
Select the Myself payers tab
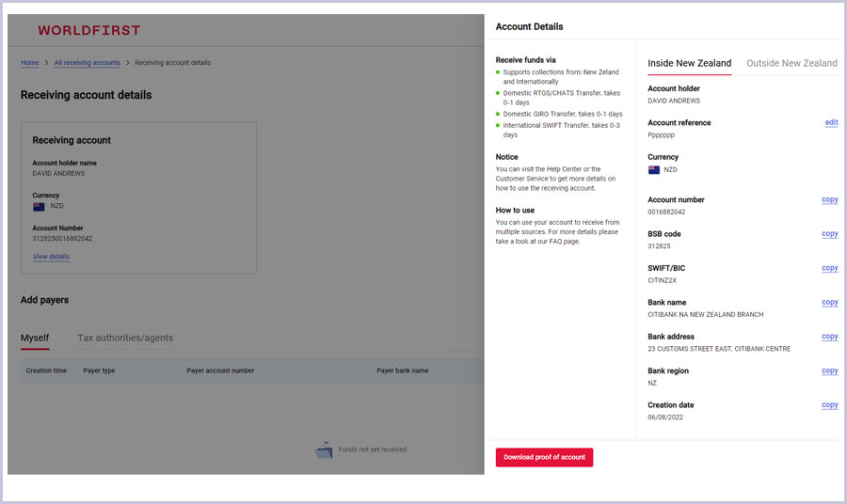(35, 338)
